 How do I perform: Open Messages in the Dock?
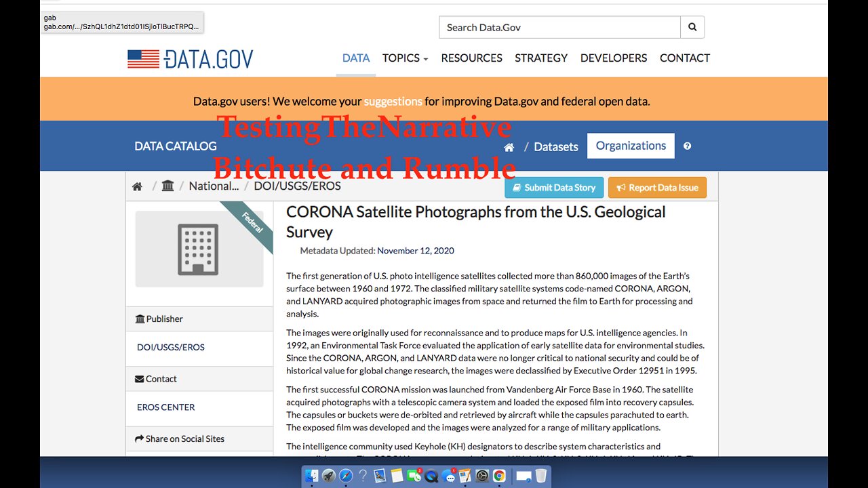click(448, 476)
